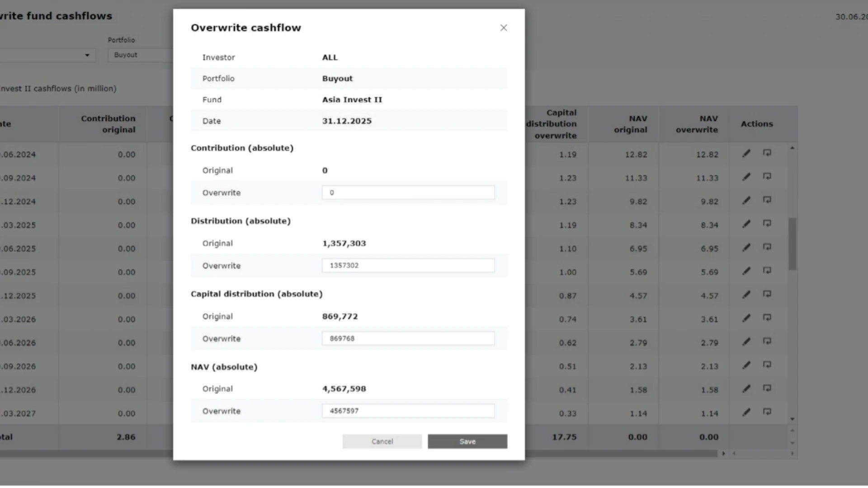
Task: Click the Capital distribution overwrite field
Action: pyautogui.click(x=408, y=338)
